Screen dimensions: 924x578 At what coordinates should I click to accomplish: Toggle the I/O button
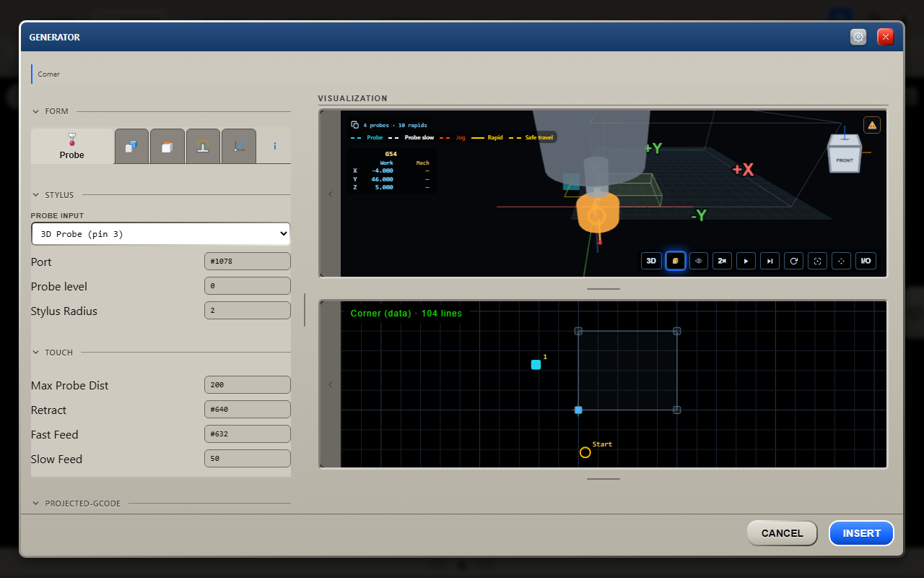coord(866,261)
